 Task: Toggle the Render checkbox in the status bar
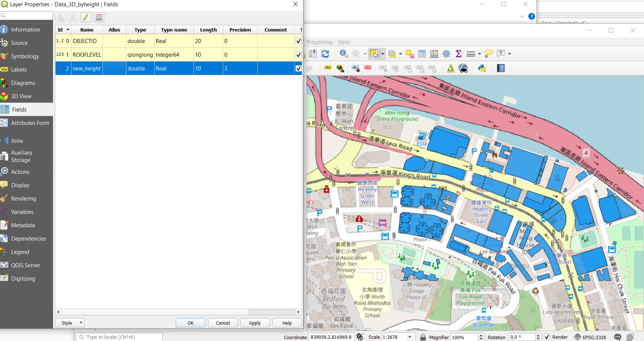pos(548,337)
